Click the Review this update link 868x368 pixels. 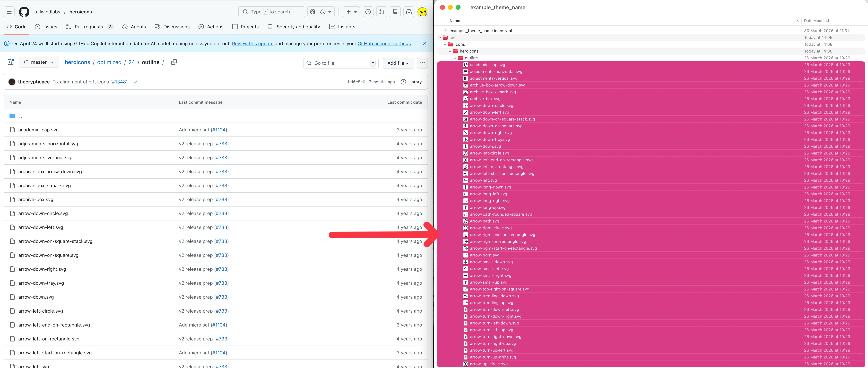click(252, 44)
